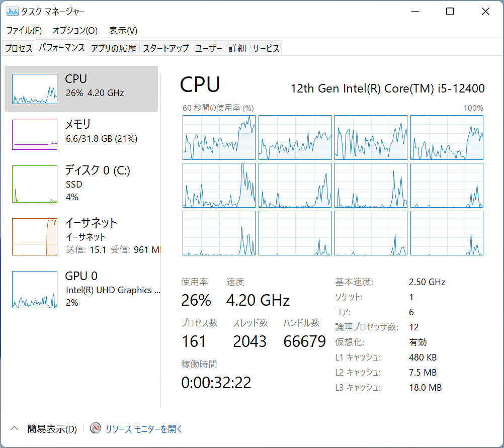Viewport: 504px width, 448px height.
Task: Collapse view with 簡易表示 chevron arrow
Action: (14, 429)
